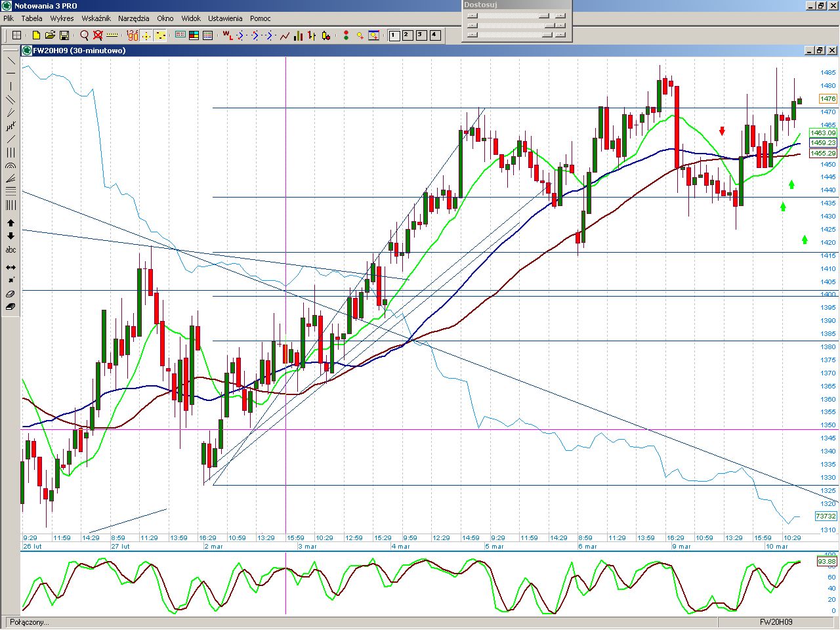Viewport: 840px width, 630px height.
Task: Open the Wskaźnik menu
Action: pyautogui.click(x=96, y=18)
